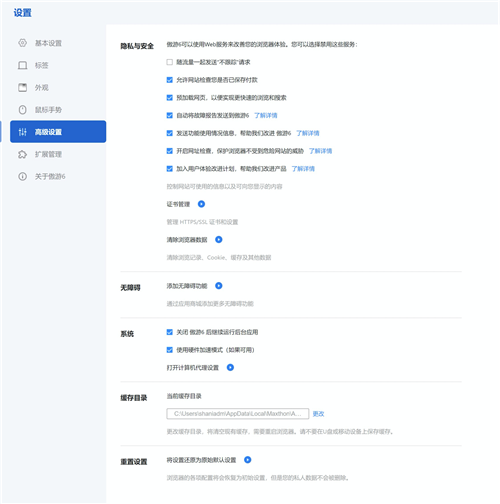
Task: Uncheck 自动将故障报告发送到傲游6
Action: click(x=170, y=115)
